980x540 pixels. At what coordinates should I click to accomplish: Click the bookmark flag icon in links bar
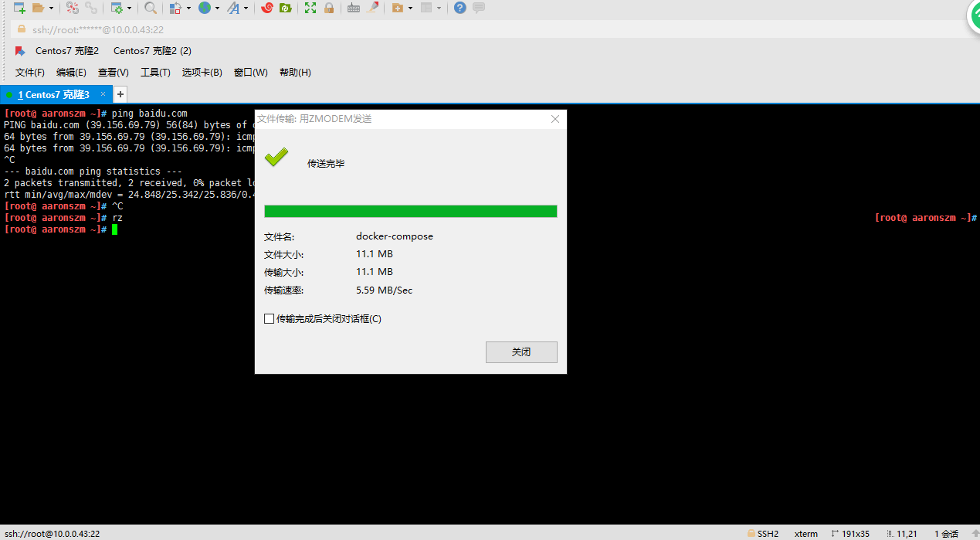pos(20,51)
